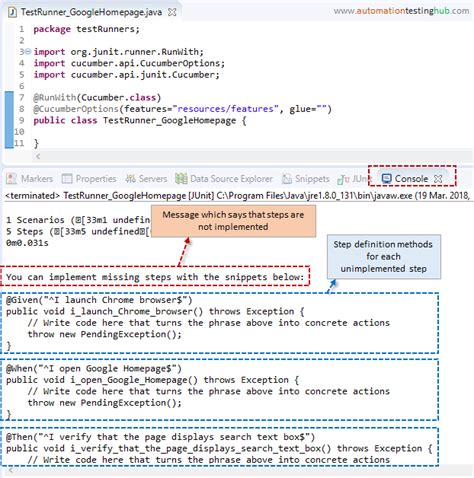Click the @RunWith(Cucumber.class) annotation
Screen dimensions: 474x478
(97, 98)
